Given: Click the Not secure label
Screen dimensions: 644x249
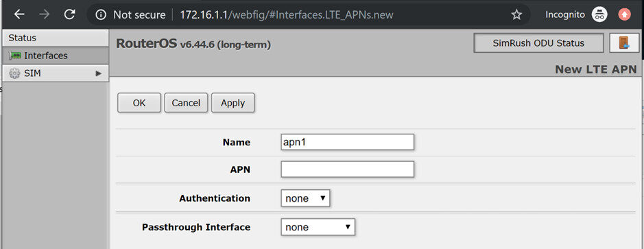Looking at the screenshot, I should click(x=139, y=15).
